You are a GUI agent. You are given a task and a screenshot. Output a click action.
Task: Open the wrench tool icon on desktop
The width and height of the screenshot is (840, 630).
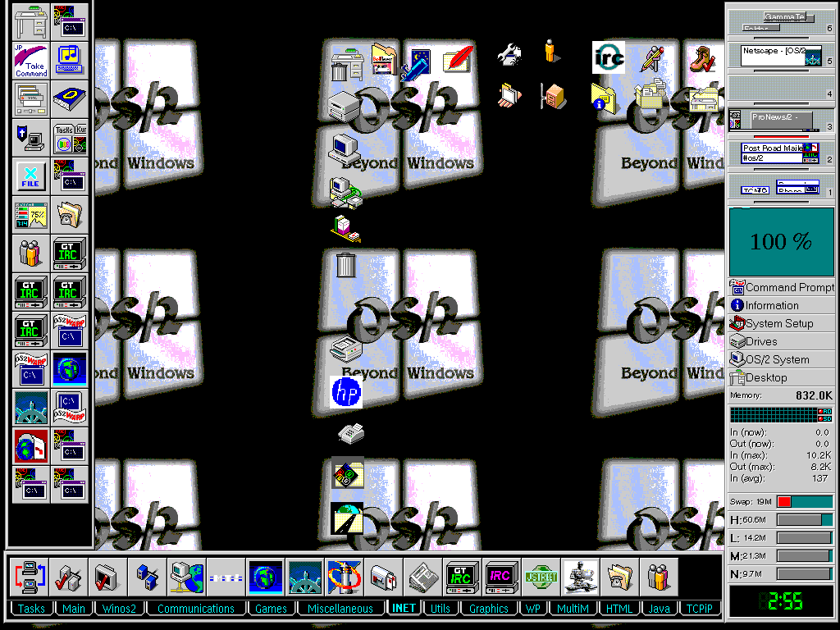point(509,55)
